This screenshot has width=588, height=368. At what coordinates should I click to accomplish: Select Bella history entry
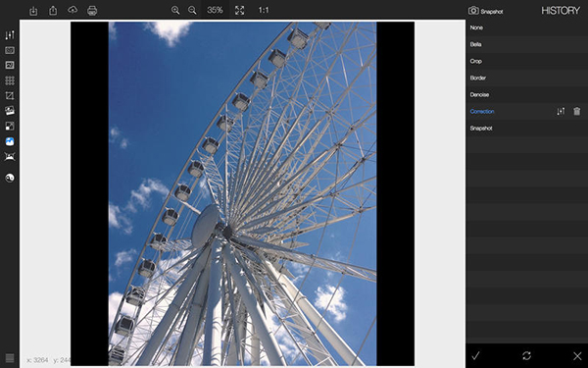tap(526, 44)
